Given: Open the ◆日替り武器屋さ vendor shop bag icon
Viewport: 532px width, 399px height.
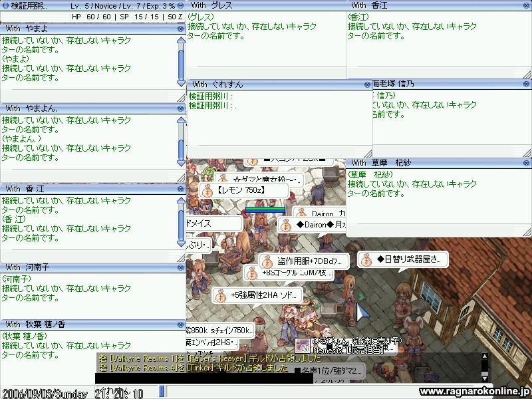Looking at the screenshot, I should point(366,260).
